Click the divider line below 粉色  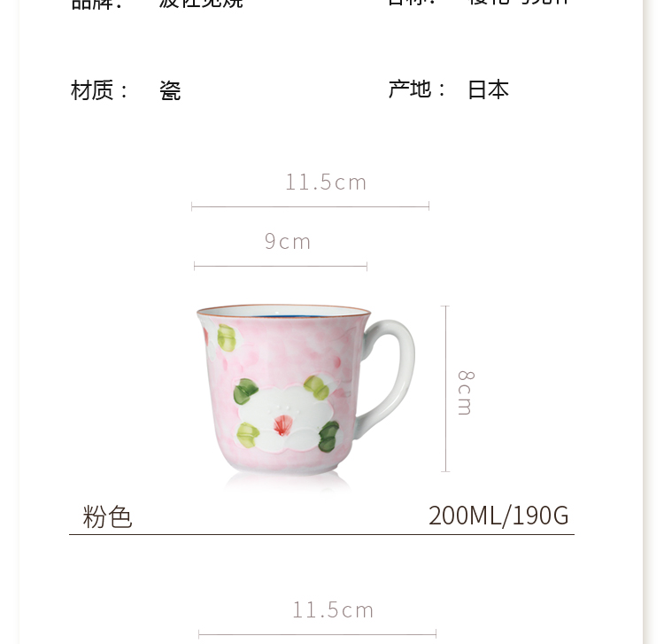click(322, 535)
